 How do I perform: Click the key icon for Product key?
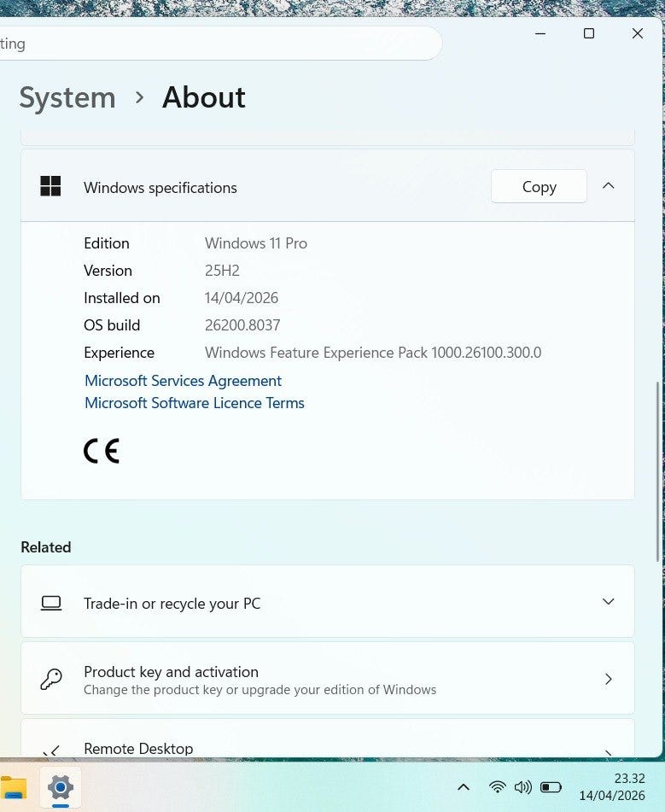(x=51, y=680)
